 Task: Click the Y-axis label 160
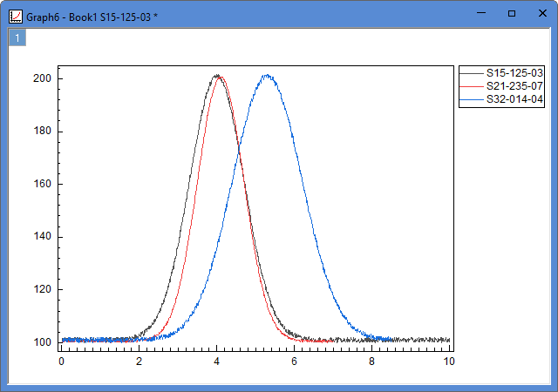(x=43, y=184)
